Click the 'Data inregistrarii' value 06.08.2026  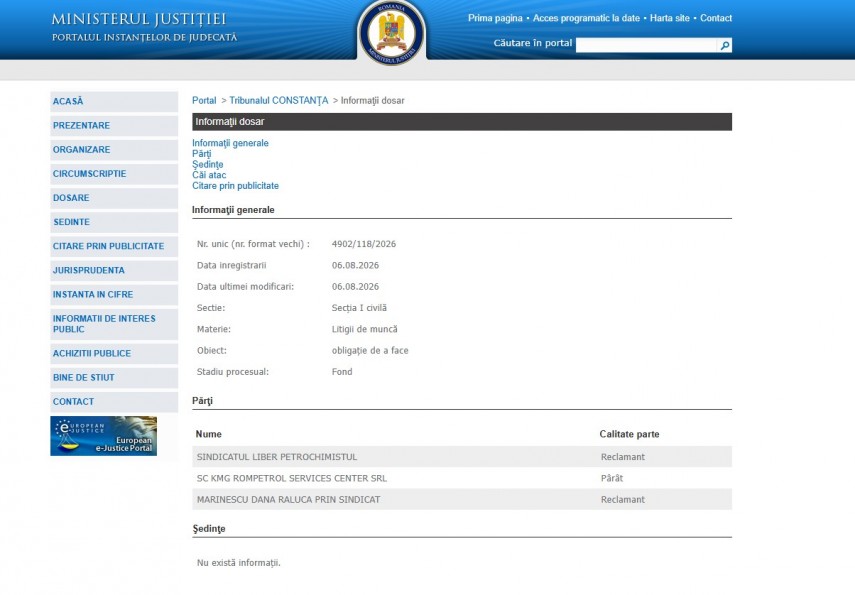point(355,265)
